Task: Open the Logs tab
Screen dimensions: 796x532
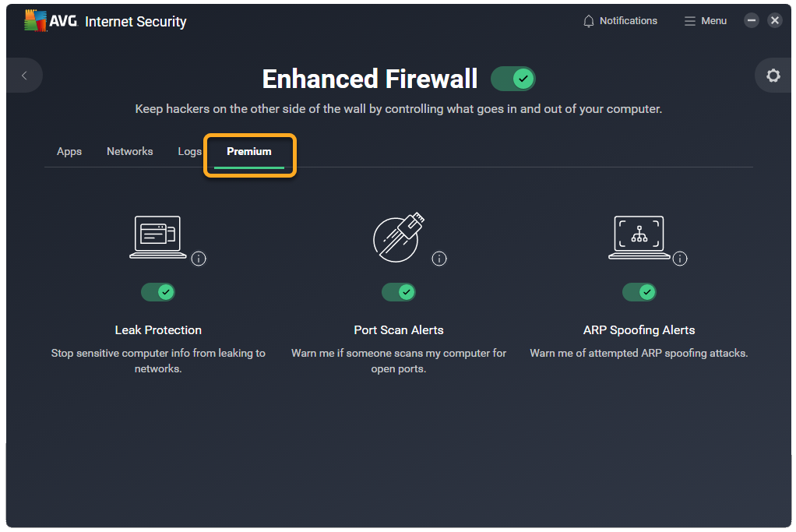Action: (189, 151)
